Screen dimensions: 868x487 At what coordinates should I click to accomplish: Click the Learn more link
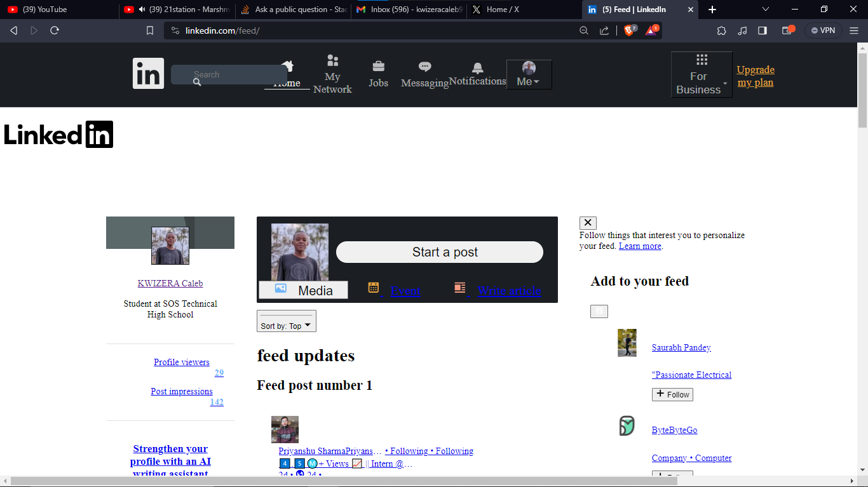coord(640,246)
